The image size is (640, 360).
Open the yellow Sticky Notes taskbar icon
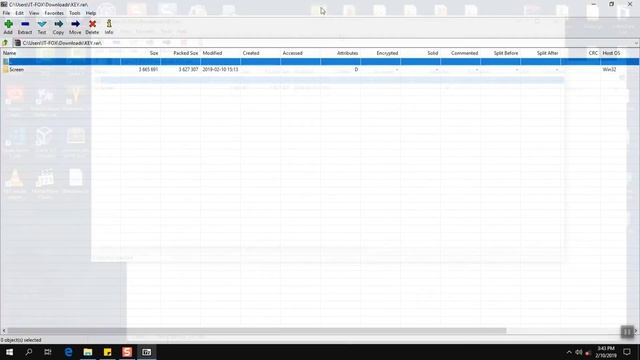(x=107, y=352)
